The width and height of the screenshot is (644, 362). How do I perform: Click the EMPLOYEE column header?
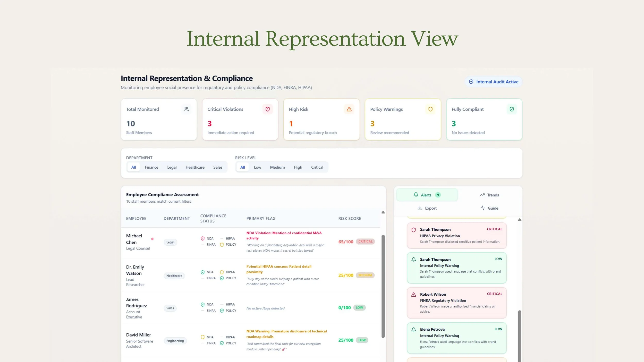pos(136,218)
